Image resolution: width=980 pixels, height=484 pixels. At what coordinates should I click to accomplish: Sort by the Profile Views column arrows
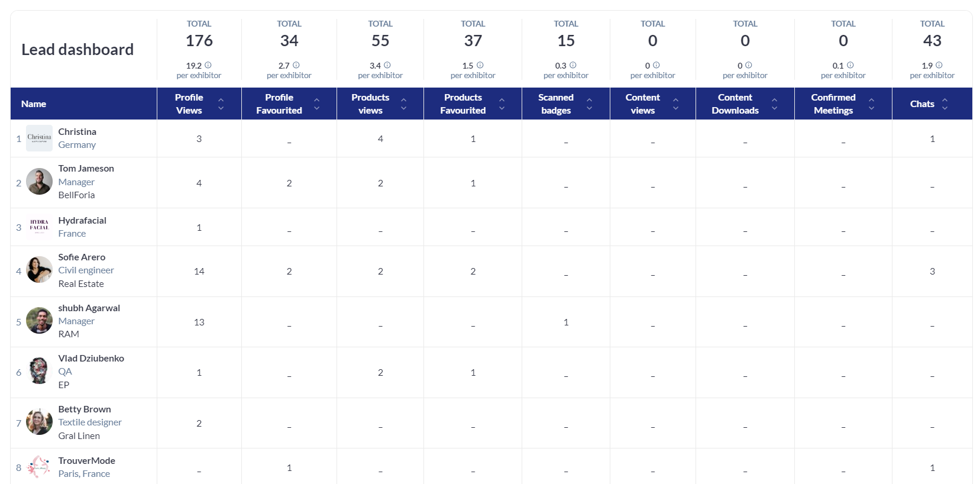point(221,104)
